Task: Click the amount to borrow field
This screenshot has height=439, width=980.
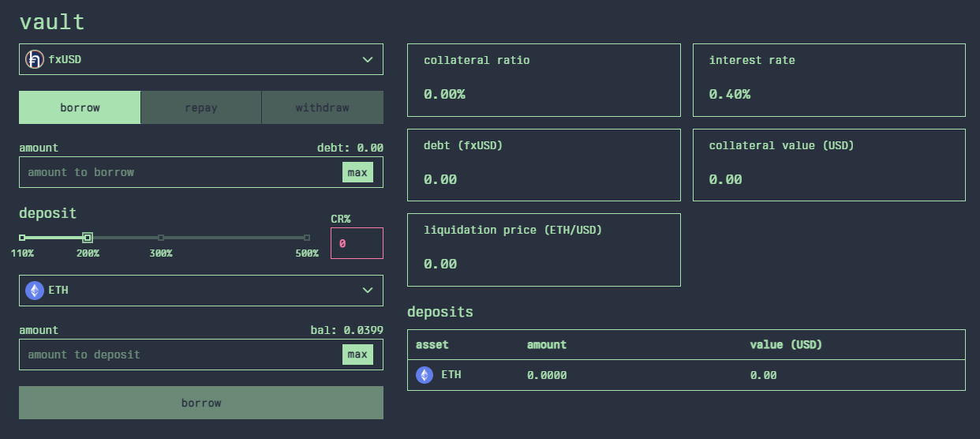Action: 181,172
